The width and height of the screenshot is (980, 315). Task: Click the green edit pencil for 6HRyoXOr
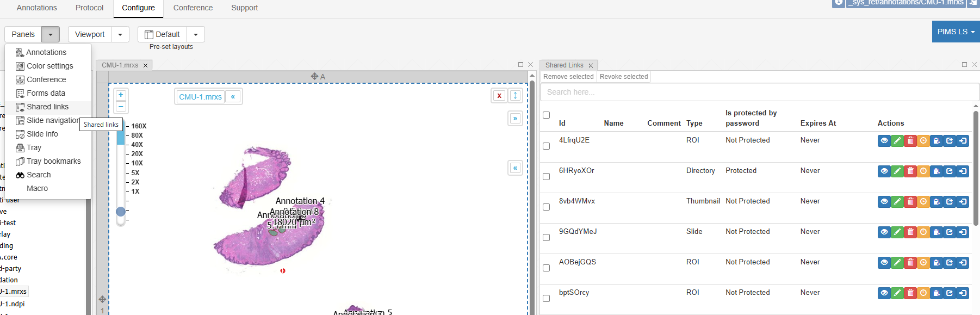(x=897, y=171)
